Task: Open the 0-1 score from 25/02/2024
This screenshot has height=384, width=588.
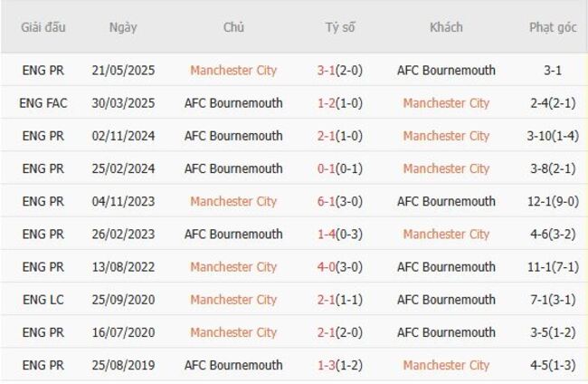Action: 329,168
